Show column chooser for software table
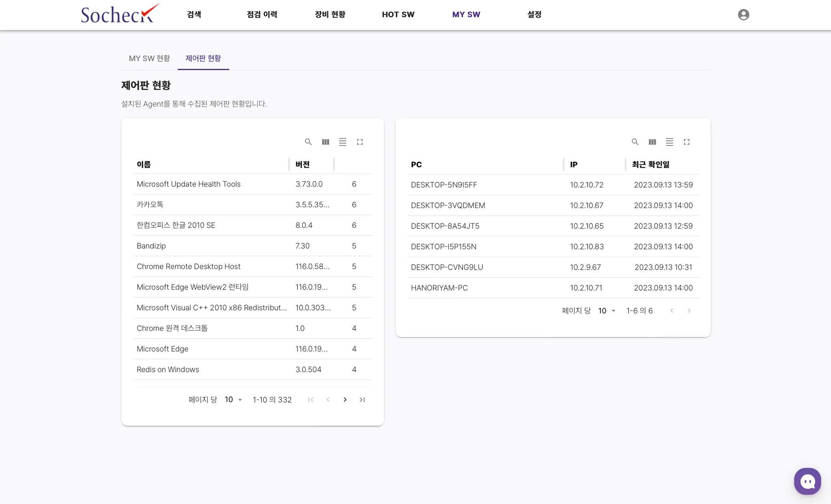 click(325, 142)
